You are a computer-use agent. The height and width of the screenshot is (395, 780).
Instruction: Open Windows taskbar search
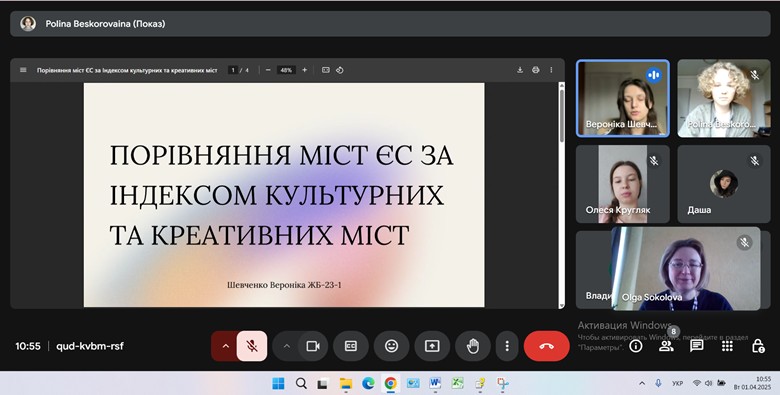301,383
